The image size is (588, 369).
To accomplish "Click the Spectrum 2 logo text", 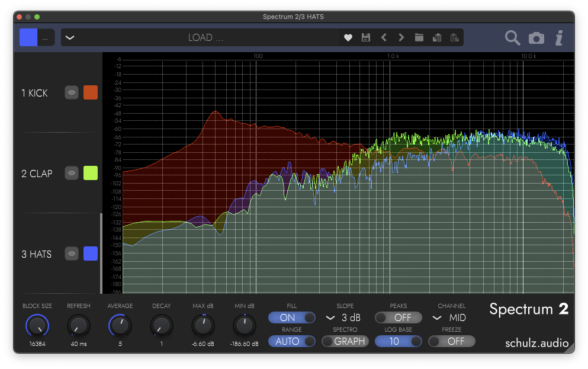I will coord(529,309).
